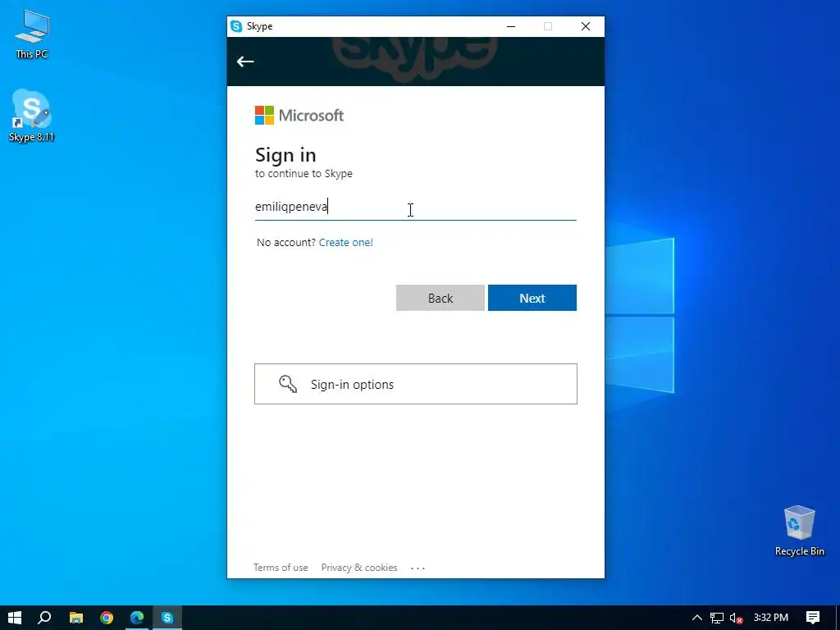Click the Create one! link
This screenshot has width=840, height=630.
(x=346, y=242)
